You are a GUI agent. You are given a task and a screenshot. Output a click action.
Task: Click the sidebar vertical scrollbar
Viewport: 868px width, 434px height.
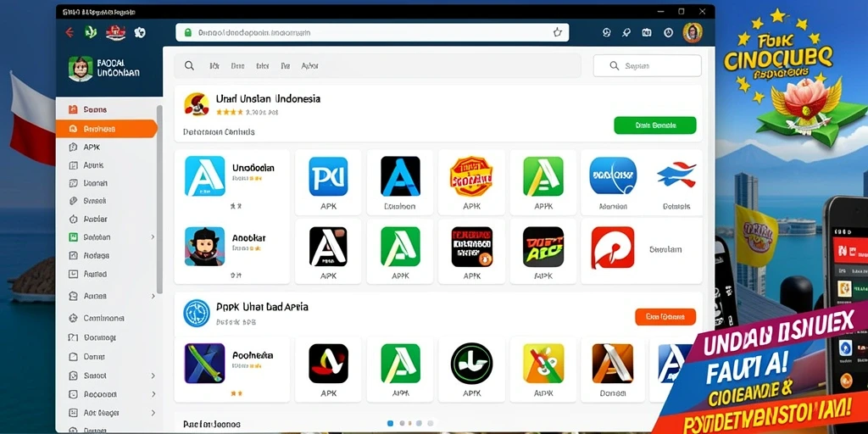pyautogui.click(x=159, y=199)
